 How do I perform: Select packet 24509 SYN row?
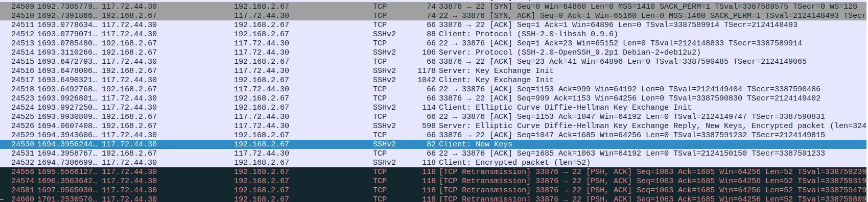pyautogui.click(x=434, y=7)
